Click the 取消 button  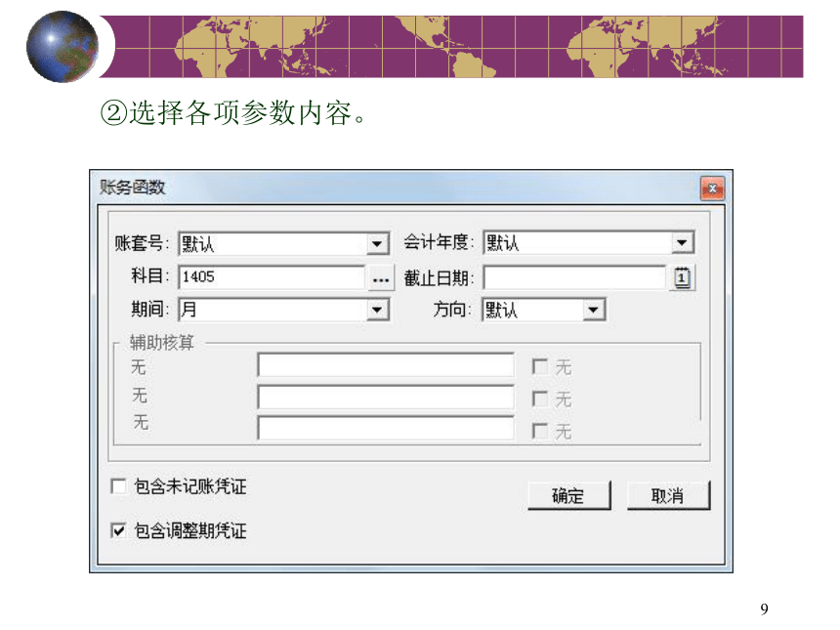(x=668, y=495)
